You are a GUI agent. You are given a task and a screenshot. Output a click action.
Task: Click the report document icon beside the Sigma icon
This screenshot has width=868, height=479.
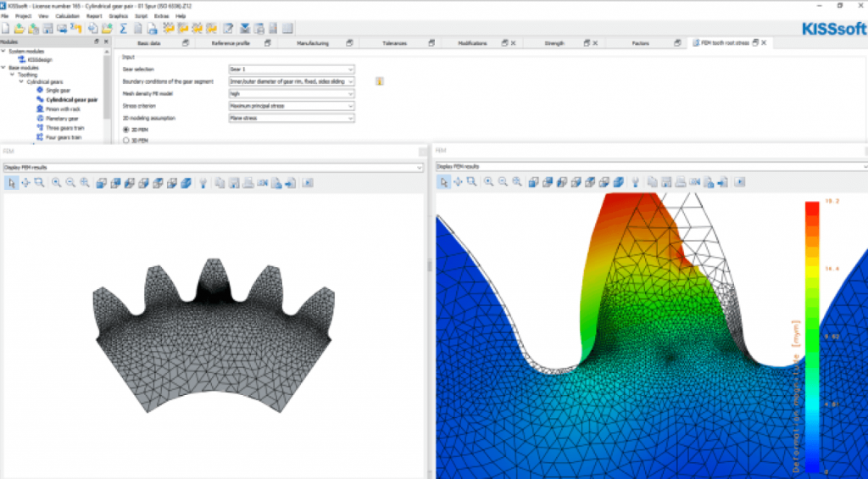[138, 28]
